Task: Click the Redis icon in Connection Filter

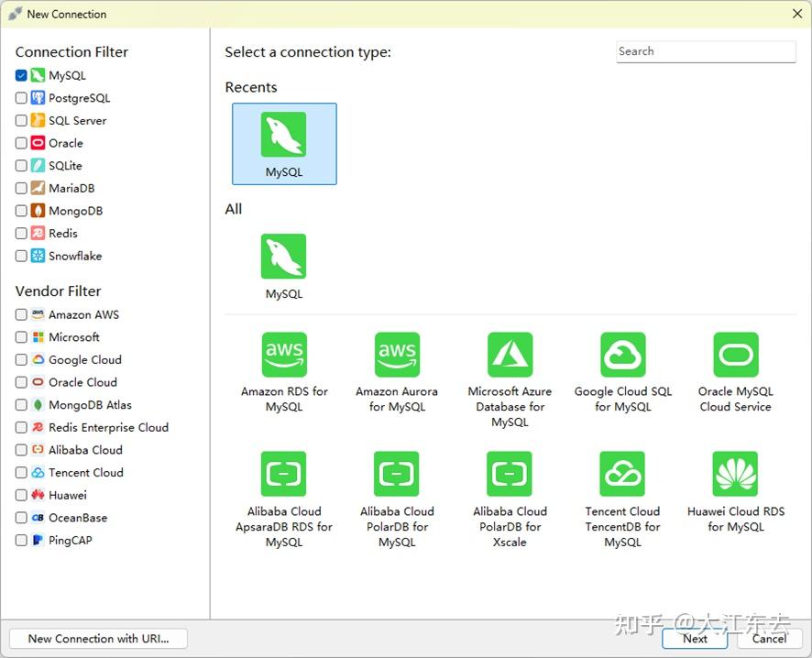Action: 38,233
